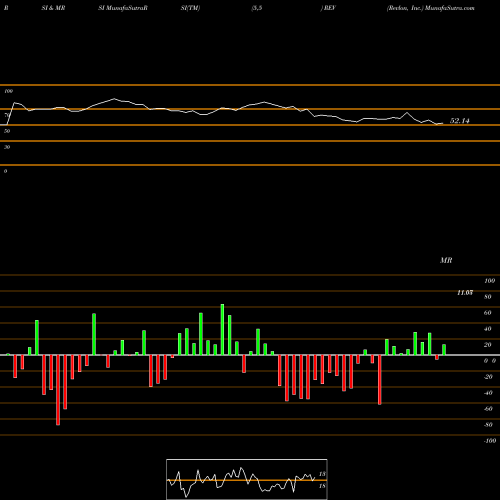The height and width of the screenshot is (500, 500).
Task: Click the MR axis label -40
Action: (488, 393)
